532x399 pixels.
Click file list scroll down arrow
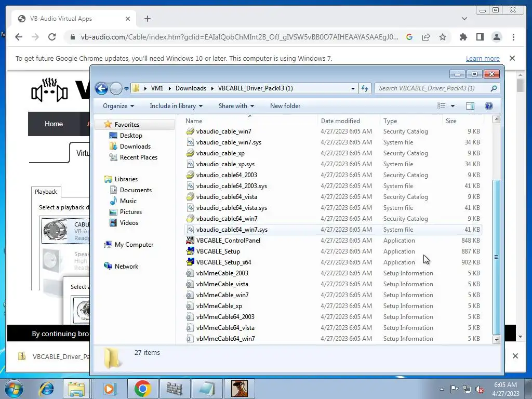[x=496, y=339]
